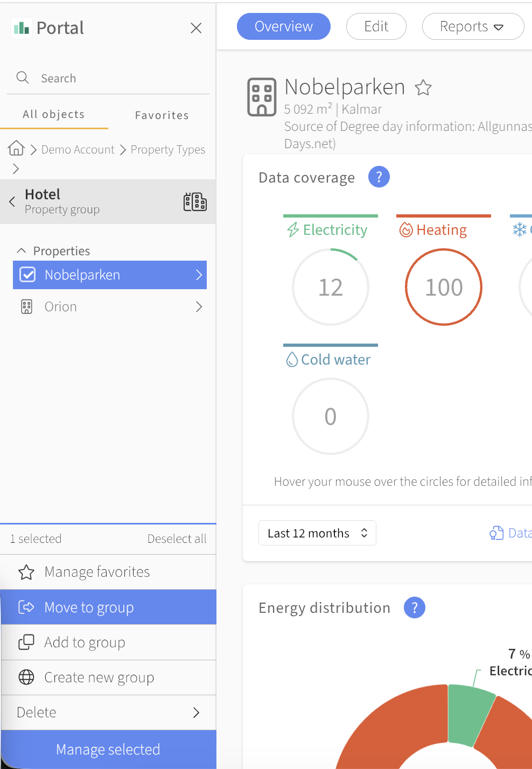Switch to the All objects tab
The image size is (532, 769).
(x=54, y=114)
